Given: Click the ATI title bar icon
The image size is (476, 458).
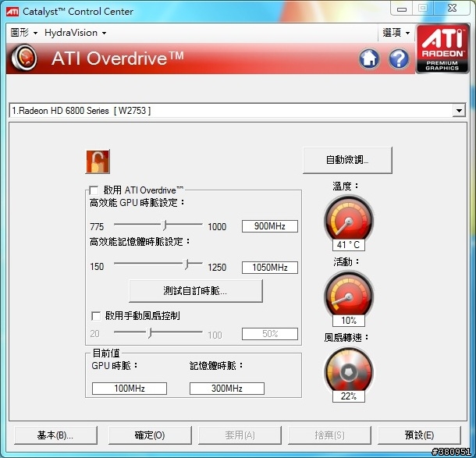Looking at the screenshot, I should coord(12,12).
